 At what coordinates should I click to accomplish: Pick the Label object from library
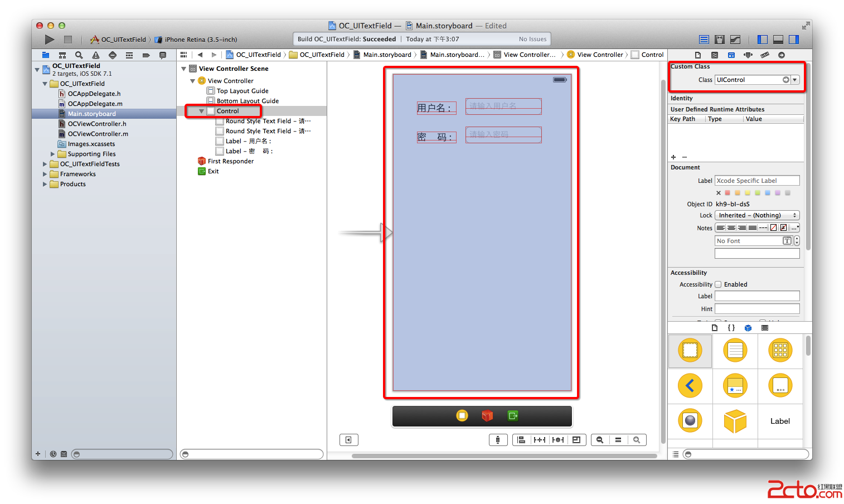780,421
